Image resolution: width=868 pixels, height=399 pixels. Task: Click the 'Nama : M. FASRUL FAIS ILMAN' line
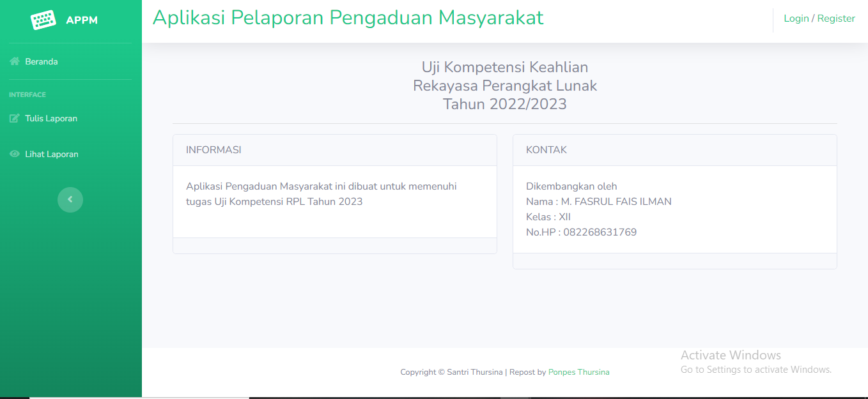[598, 202]
